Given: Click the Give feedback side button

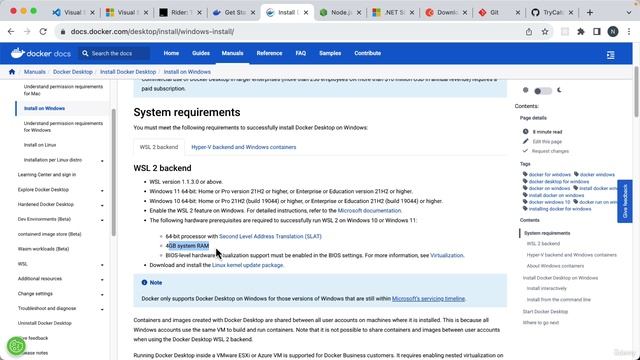Looking at the screenshot, I should [624, 201].
